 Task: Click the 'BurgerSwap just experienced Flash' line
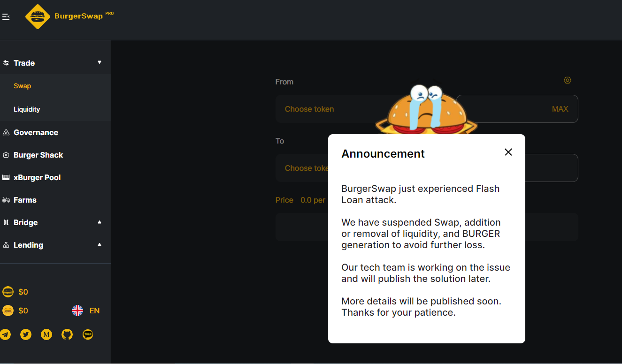[421, 189]
